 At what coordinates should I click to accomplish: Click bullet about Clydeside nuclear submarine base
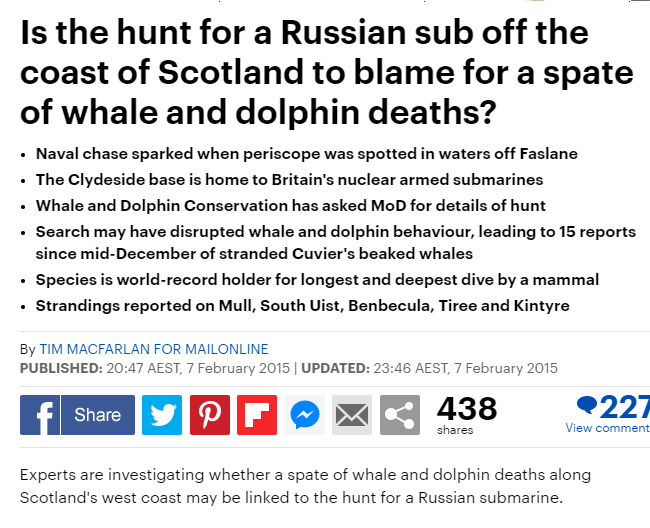289,180
